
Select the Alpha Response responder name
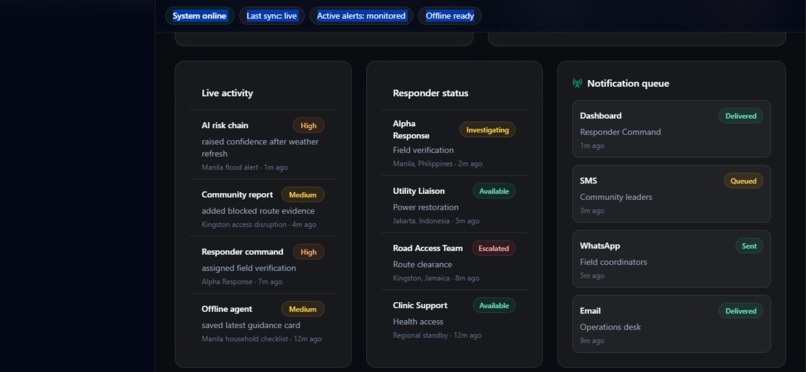[411, 129]
